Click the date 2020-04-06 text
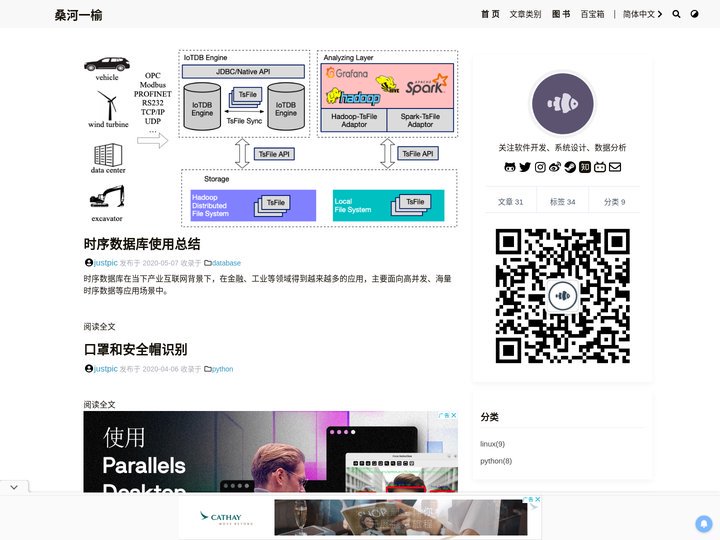This screenshot has height=540, width=720. click(x=160, y=369)
